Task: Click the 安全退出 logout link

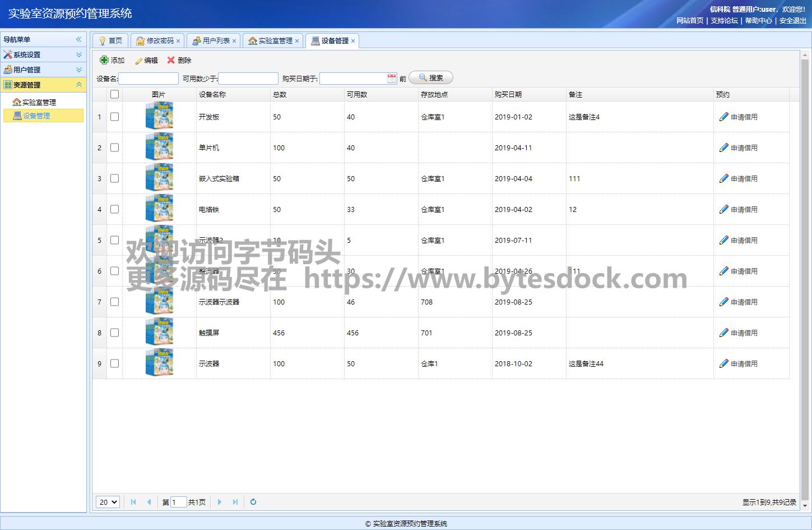Action: pos(792,21)
